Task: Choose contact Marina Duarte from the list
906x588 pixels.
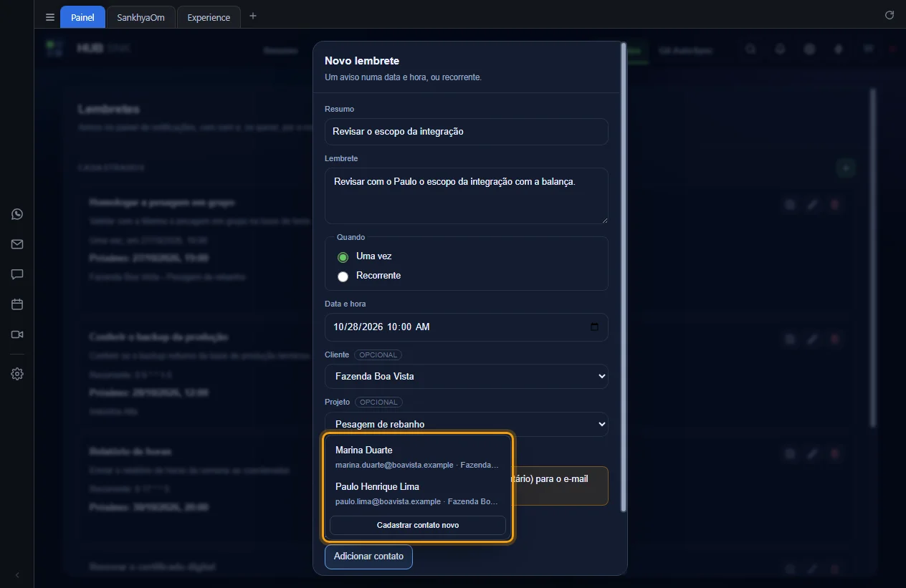Action: click(418, 457)
